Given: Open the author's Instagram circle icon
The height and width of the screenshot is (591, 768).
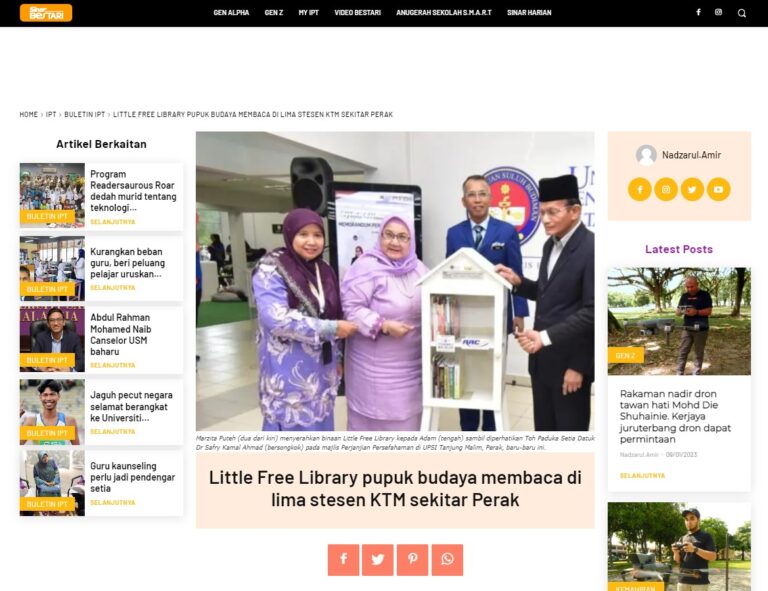Looking at the screenshot, I should pos(666,189).
